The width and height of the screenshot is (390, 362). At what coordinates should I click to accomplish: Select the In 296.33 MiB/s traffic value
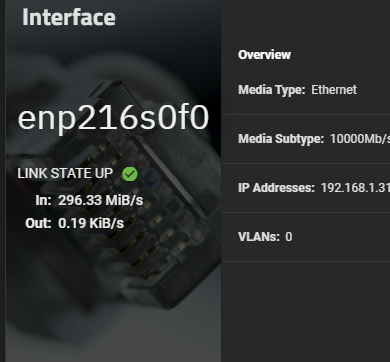click(101, 200)
